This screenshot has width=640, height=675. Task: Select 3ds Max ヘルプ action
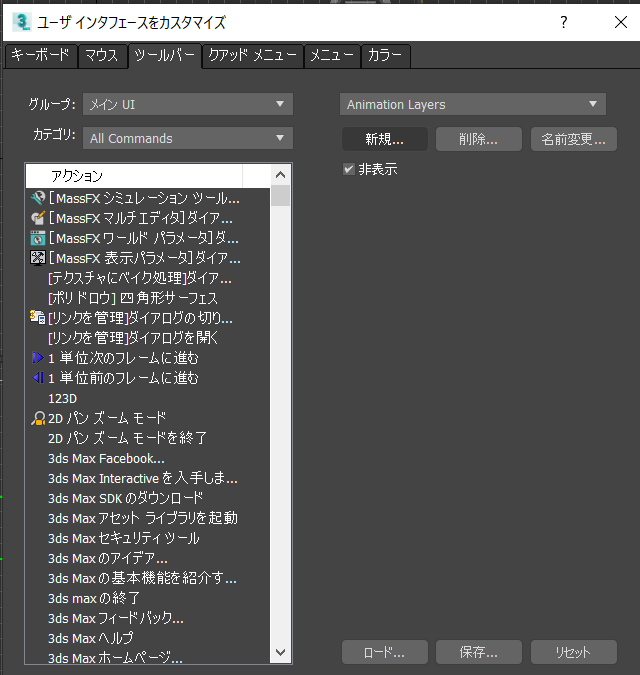coord(91,638)
